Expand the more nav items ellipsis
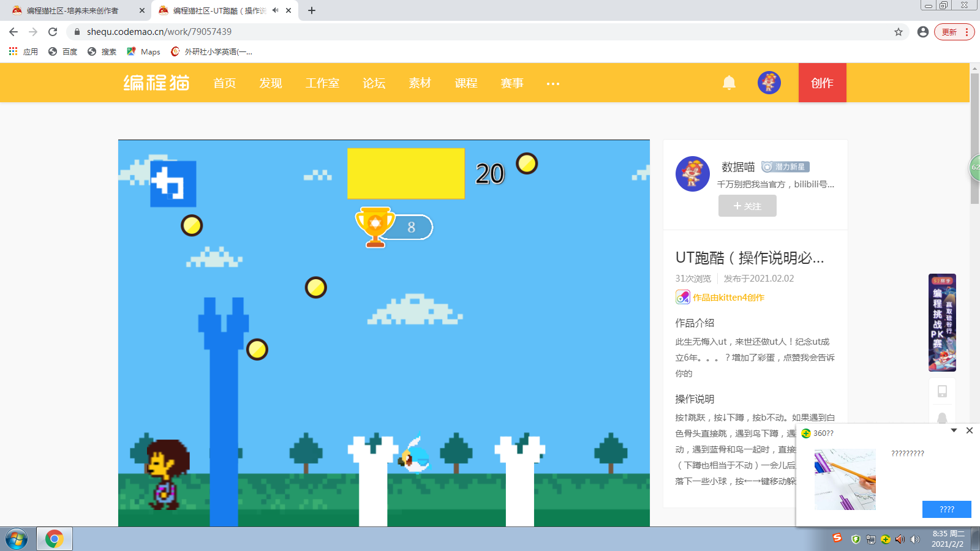 point(553,83)
